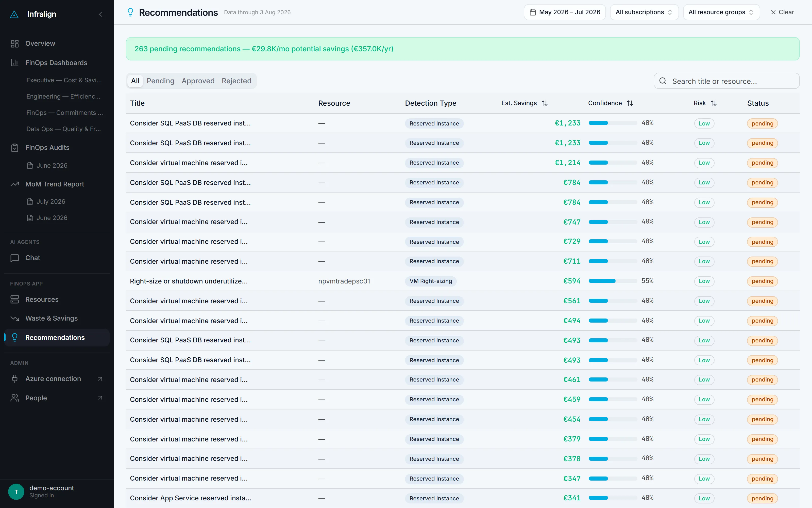Screen dimensions: 812x508
Task: Sort by Risk arrows icon
Action: point(714,103)
